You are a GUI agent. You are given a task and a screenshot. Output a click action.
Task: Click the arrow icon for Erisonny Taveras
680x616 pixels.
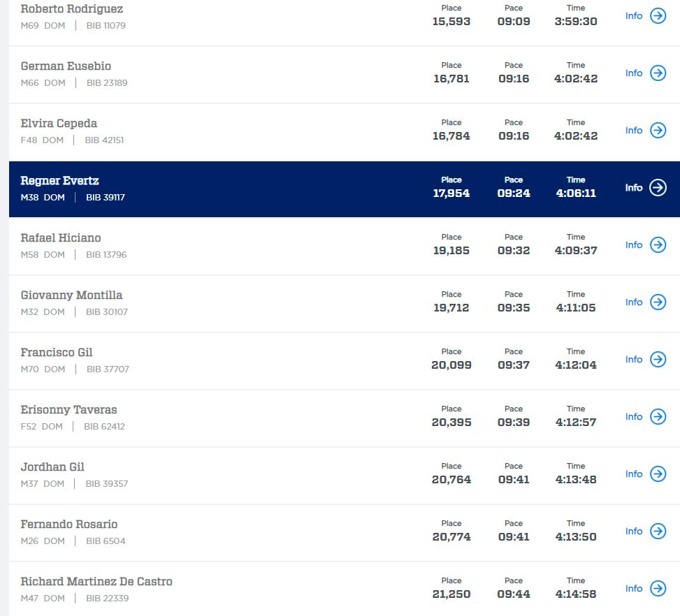pyautogui.click(x=658, y=417)
